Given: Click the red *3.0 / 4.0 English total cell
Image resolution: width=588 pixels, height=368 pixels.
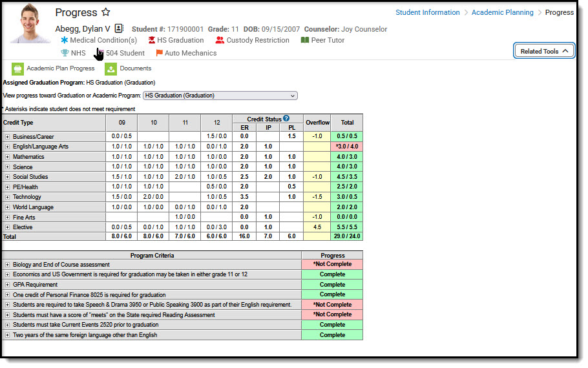Looking at the screenshot, I should 347,147.
